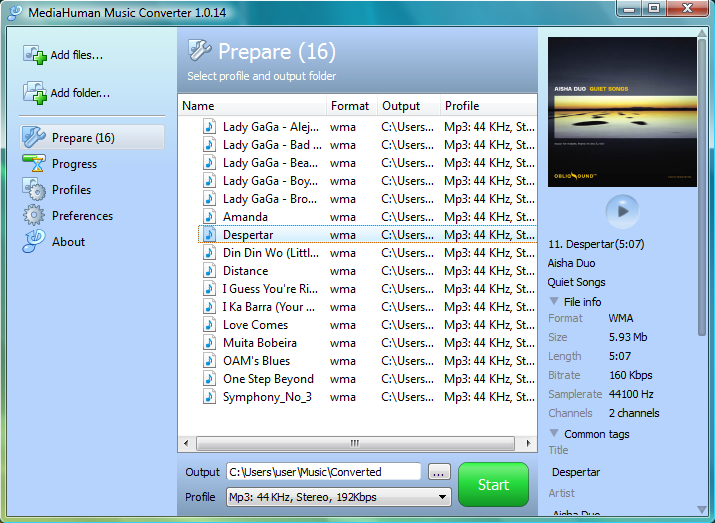Open the Progress section hourglass icon

pos(35,164)
